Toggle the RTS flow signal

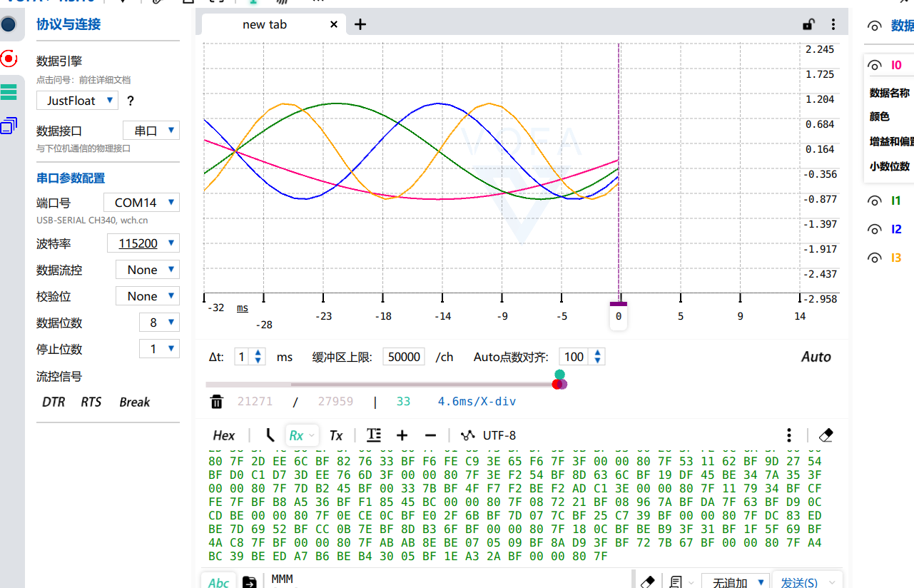tap(91, 402)
